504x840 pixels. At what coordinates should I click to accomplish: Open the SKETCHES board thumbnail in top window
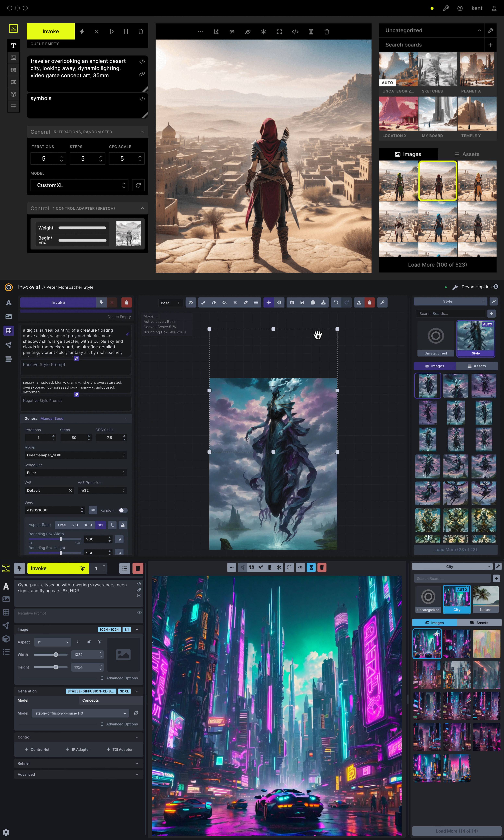click(x=437, y=69)
